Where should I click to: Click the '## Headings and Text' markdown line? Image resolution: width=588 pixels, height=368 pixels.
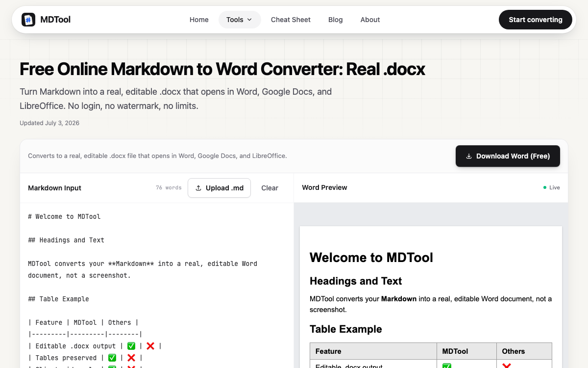coord(66,240)
